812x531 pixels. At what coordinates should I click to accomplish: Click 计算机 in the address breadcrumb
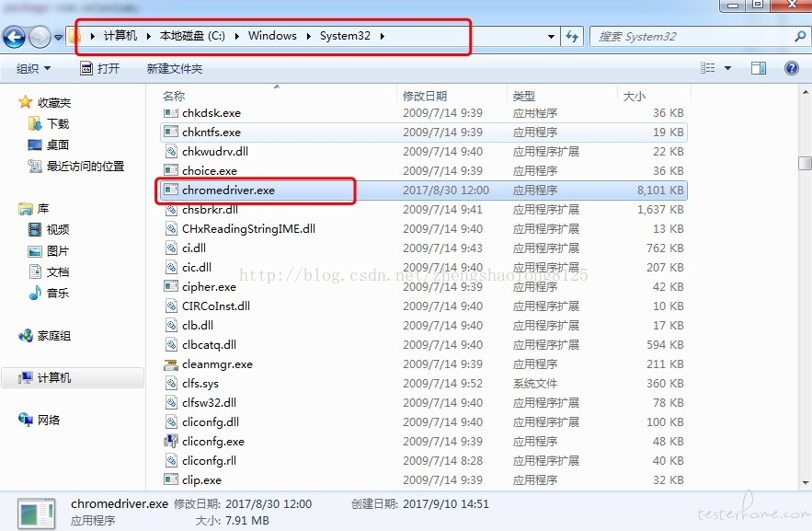[120, 36]
